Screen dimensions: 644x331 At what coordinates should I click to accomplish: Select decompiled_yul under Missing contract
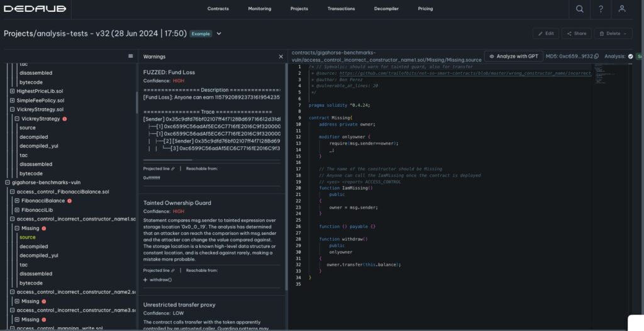[x=38, y=256]
